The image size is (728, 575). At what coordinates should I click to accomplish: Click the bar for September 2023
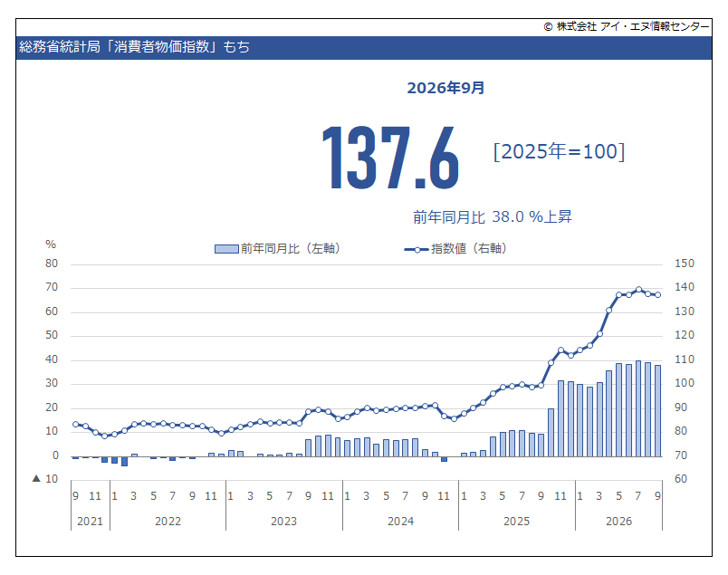click(x=308, y=448)
